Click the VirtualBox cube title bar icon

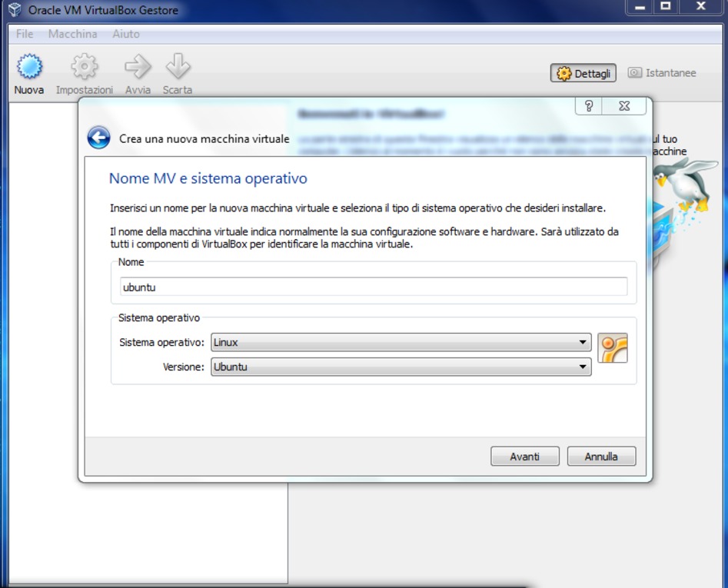[15, 10]
